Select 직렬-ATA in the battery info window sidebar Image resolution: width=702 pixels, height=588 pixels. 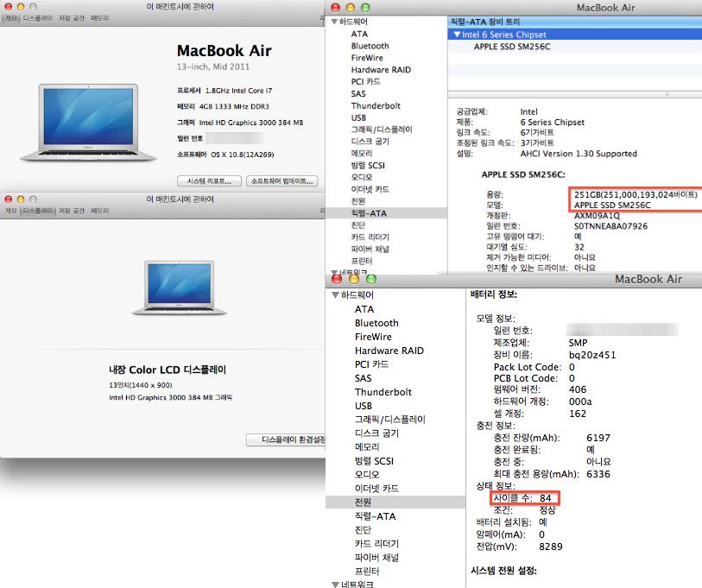coord(375,516)
